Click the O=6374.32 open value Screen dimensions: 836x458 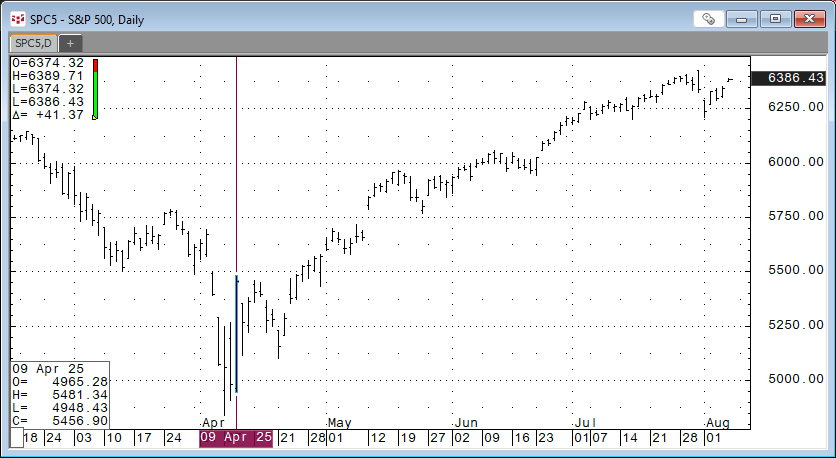click(48, 63)
